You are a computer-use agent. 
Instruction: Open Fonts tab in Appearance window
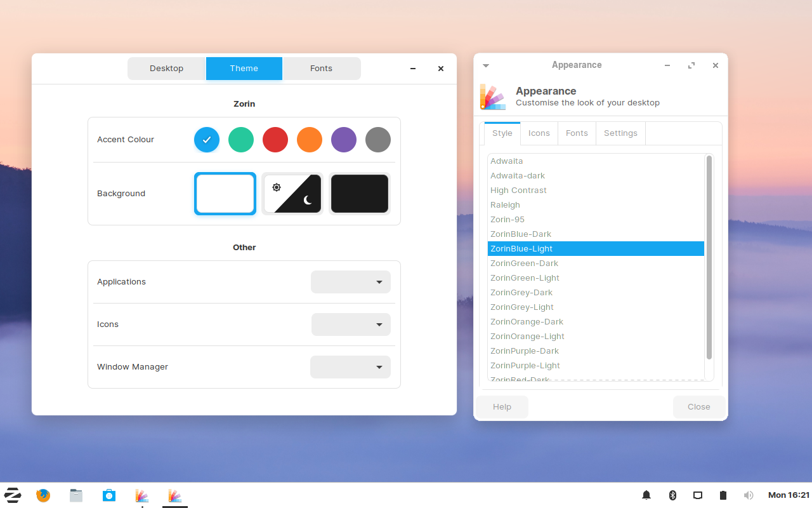point(577,133)
